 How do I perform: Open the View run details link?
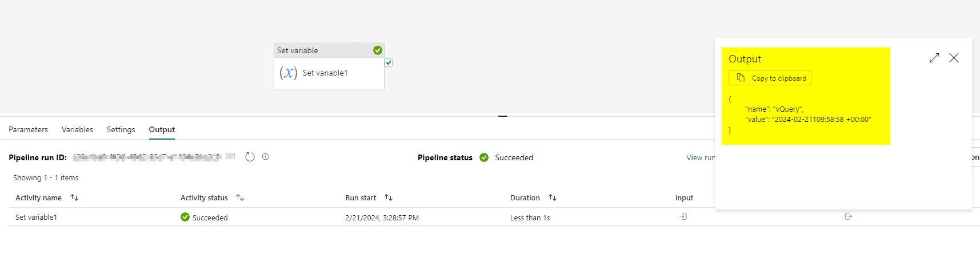[x=701, y=157]
